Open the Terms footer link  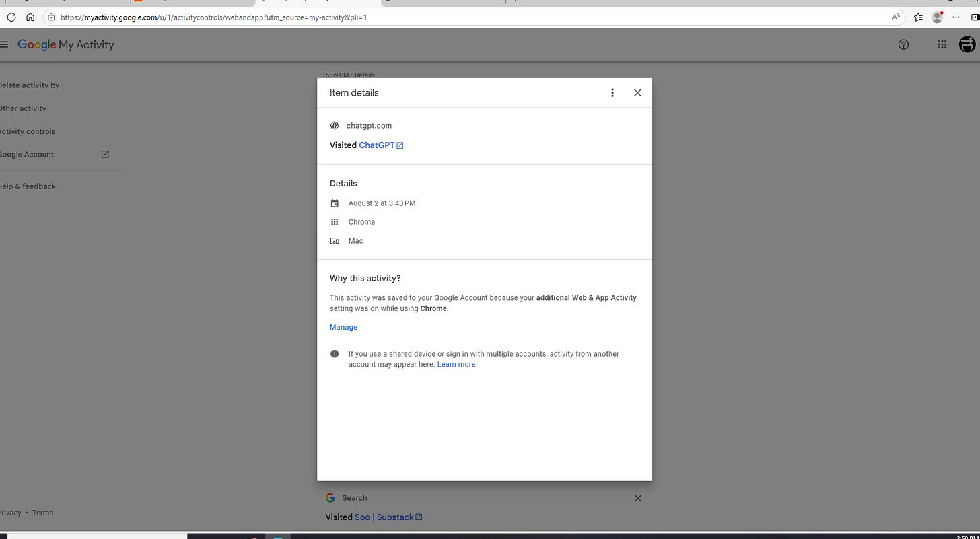tap(42, 513)
